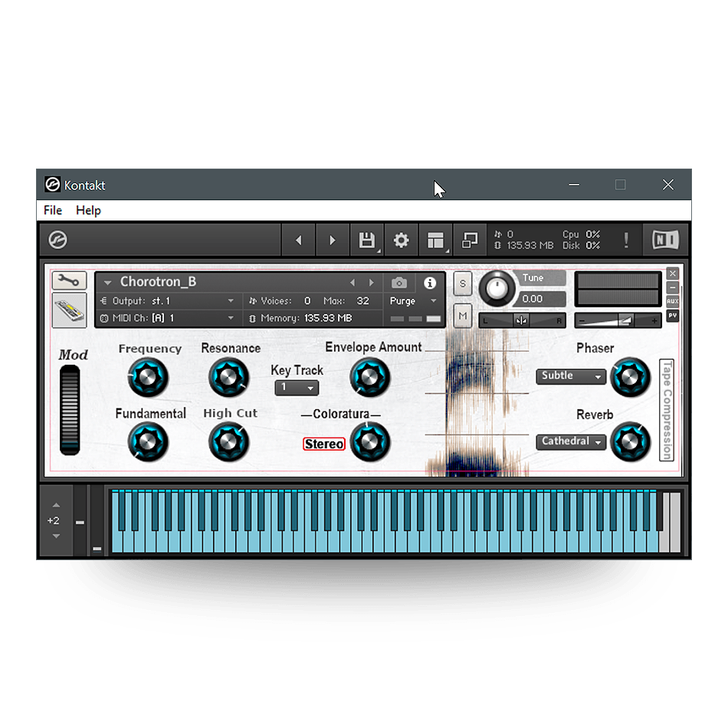The image size is (728, 728).
Task: Click the Chorotron instrument keyboard thumbnail
Action: point(69,310)
